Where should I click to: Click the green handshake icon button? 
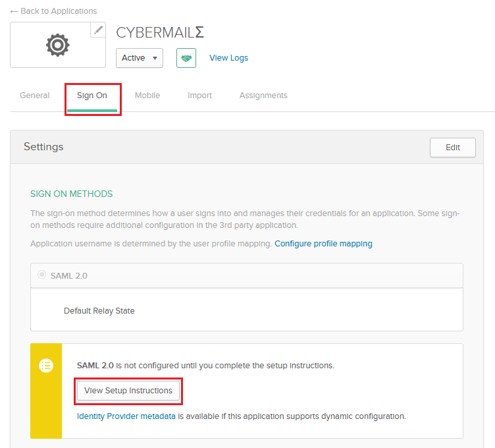[x=186, y=58]
